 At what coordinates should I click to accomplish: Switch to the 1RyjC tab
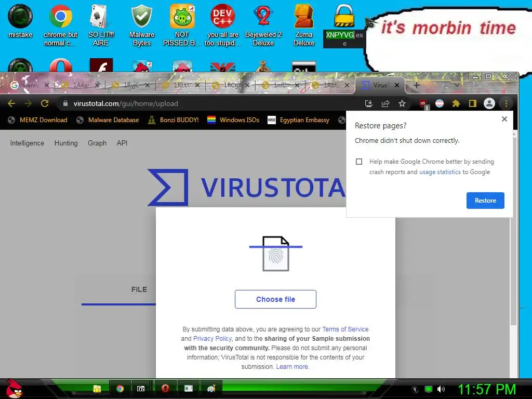[x=130, y=85]
